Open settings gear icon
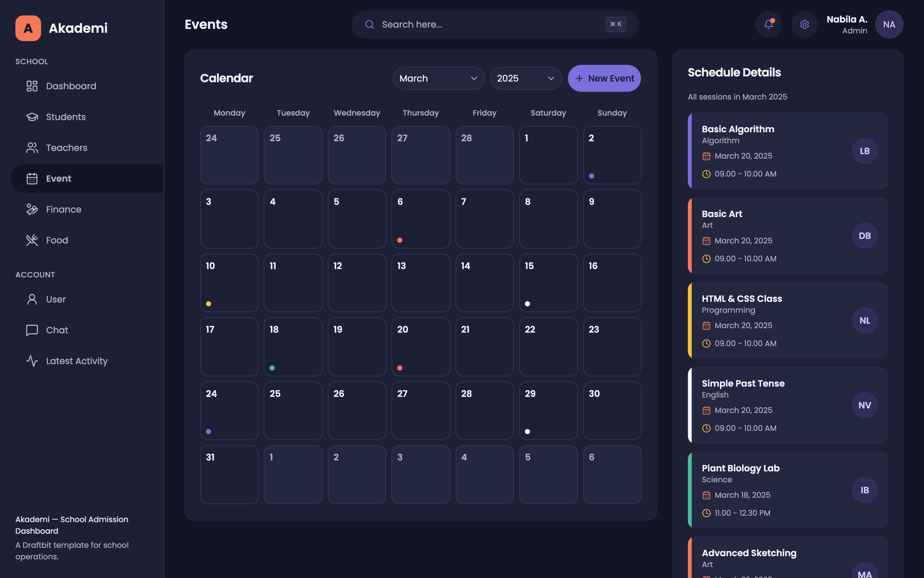Viewport: 924px width, 578px height. coord(804,24)
